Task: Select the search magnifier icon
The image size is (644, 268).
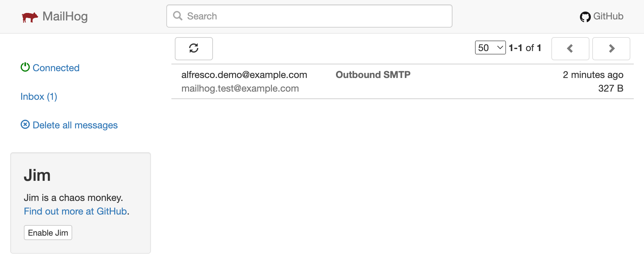Action: click(178, 16)
